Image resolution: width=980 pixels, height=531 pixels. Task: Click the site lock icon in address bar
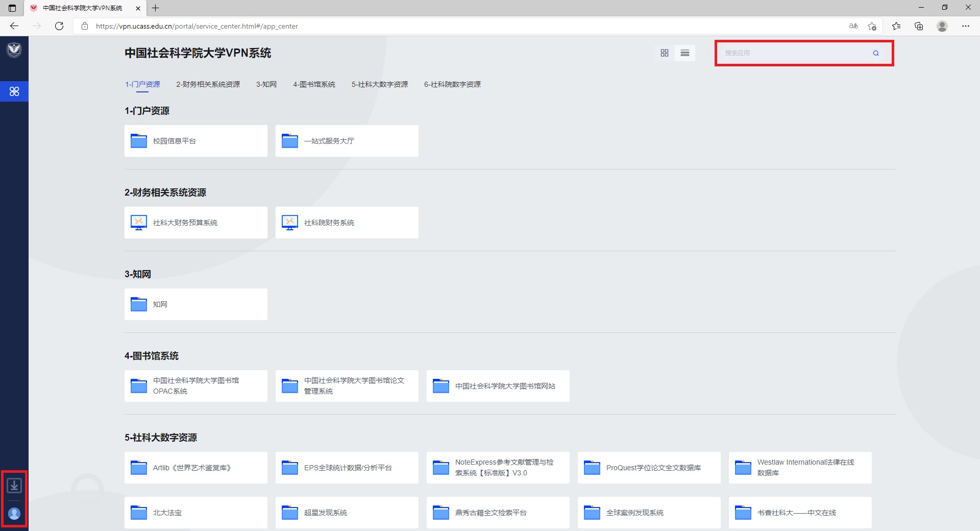tap(85, 26)
